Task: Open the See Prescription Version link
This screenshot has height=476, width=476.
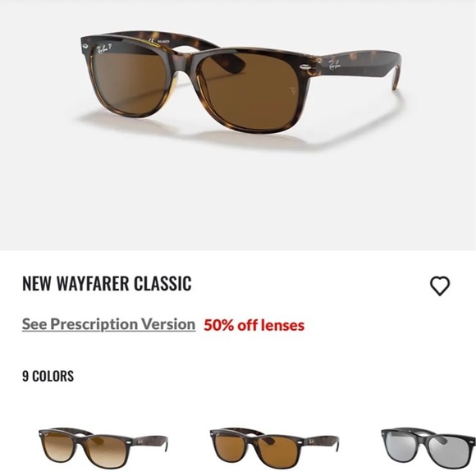Action: tap(108, 324)
